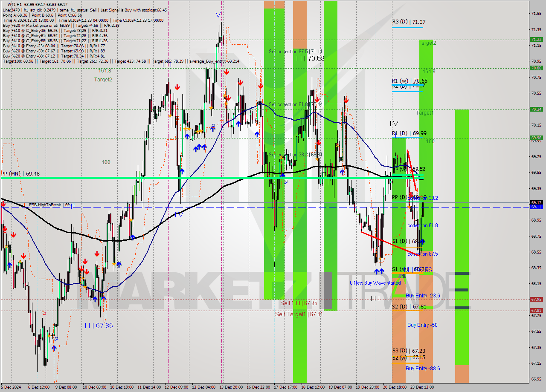Image resolution: width=546 pixels, height=392 pixels.
Task: Click black 69.17 current price tag
Action: [x=536, y=202]
